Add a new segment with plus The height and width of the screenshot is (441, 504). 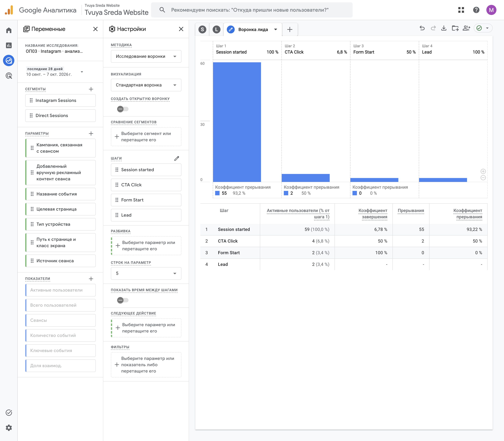click(91, 89)
